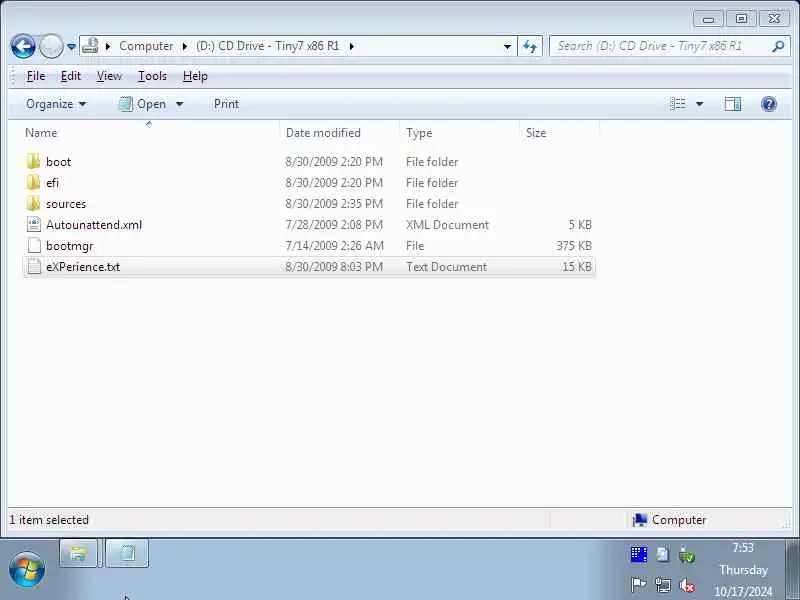800x600 pixels.
Task: Click the magnifier search icon
Action: [778, 46]
